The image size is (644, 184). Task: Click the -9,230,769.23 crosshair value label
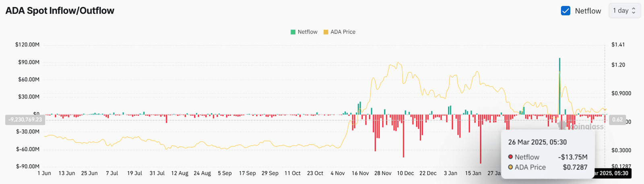25,120
